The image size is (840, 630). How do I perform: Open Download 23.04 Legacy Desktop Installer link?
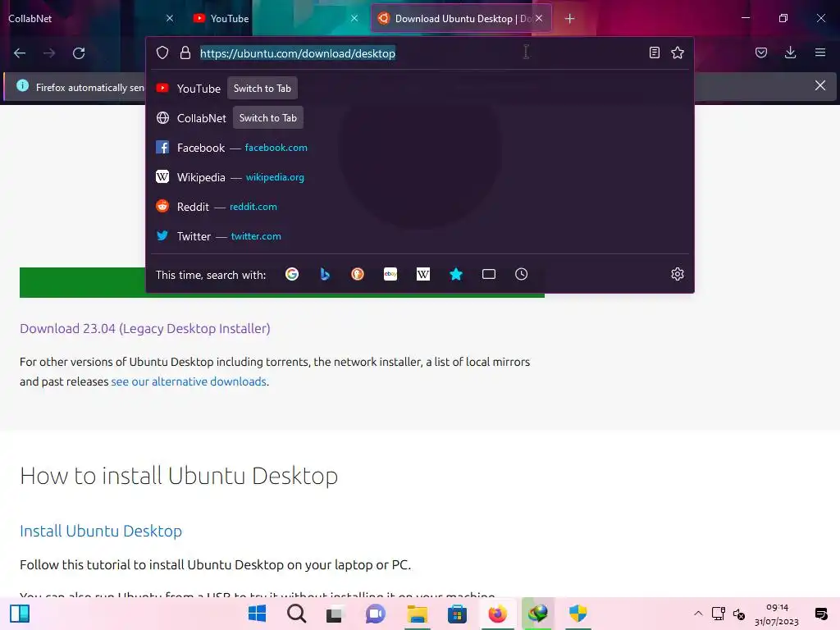click(145, 328)
